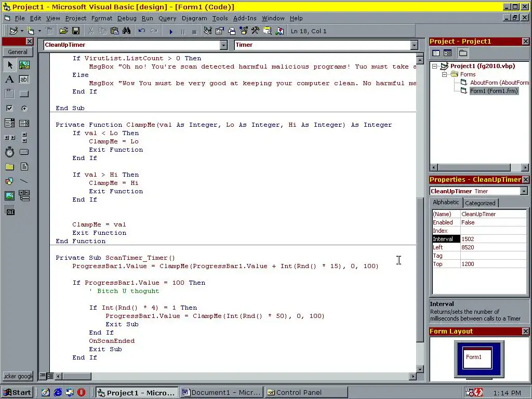
Task: Start the program with the Run arrow
Action: tap(171, 31)
